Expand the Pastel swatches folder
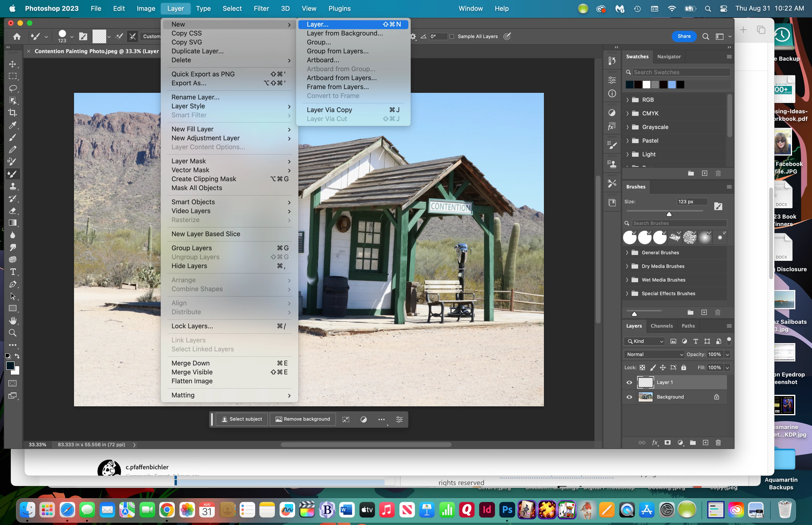812x525 pixels. pyautogui.click(x=627, y=141)
